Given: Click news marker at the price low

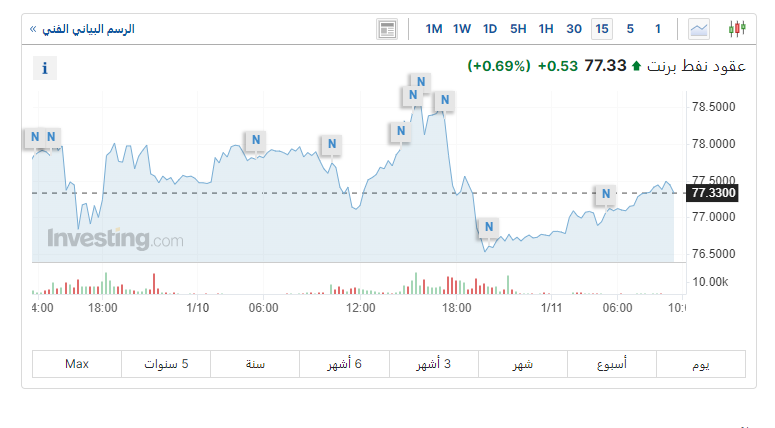Looking at the screenshot, I should point(488,227).
